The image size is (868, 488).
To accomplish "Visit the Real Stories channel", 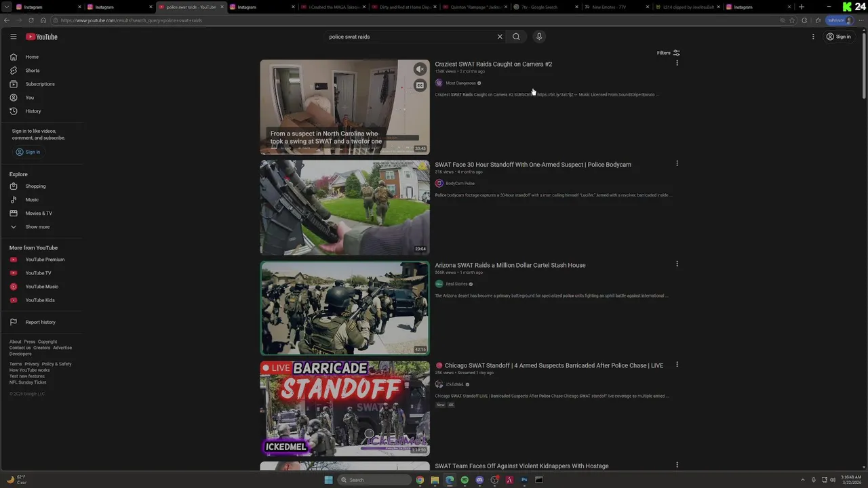I will coord(456,284).
